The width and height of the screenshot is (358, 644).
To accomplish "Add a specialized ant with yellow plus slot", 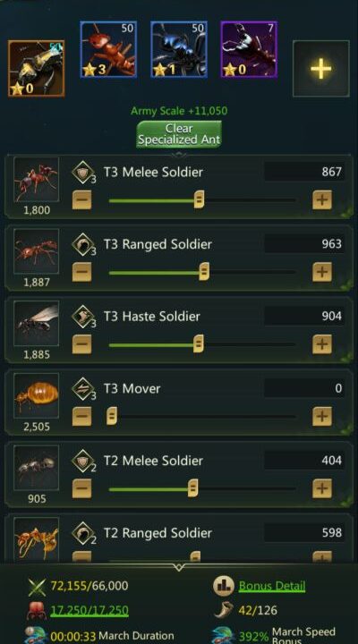I will (321, 69).
